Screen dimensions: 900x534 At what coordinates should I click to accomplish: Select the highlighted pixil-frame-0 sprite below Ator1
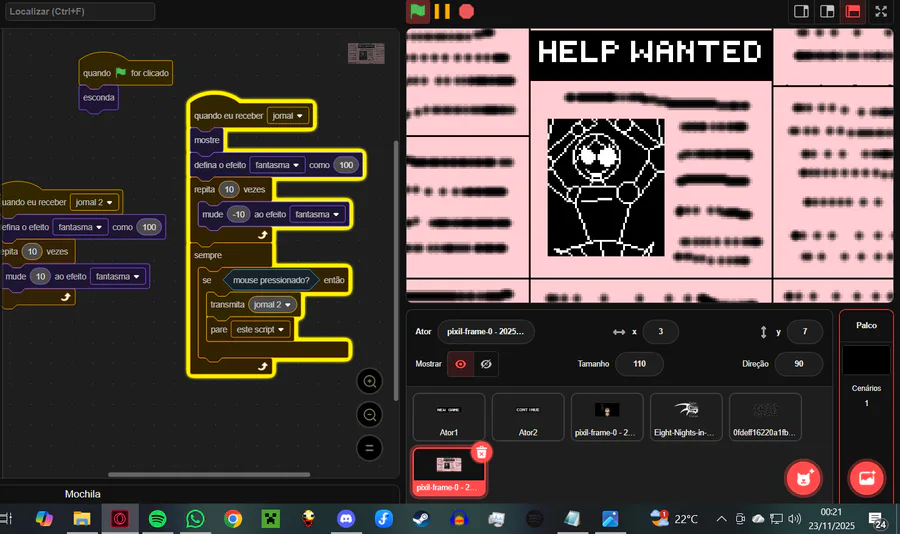pyautogui.click(x=449, y=471)
